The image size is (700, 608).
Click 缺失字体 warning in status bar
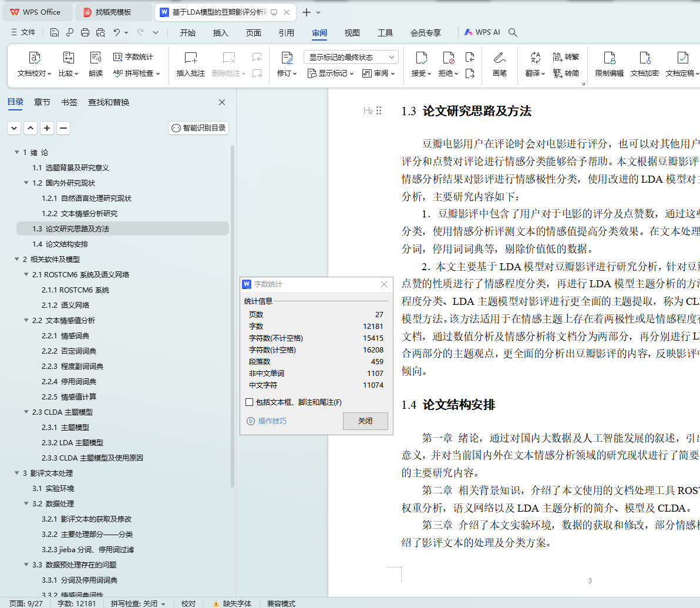(232, 603)
